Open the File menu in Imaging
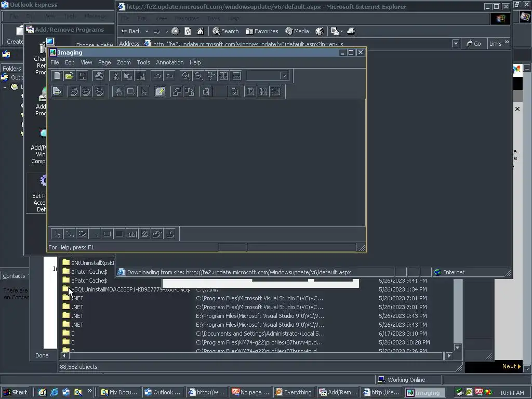The height and width of the screenshot is (399, 532). [55, 62]
